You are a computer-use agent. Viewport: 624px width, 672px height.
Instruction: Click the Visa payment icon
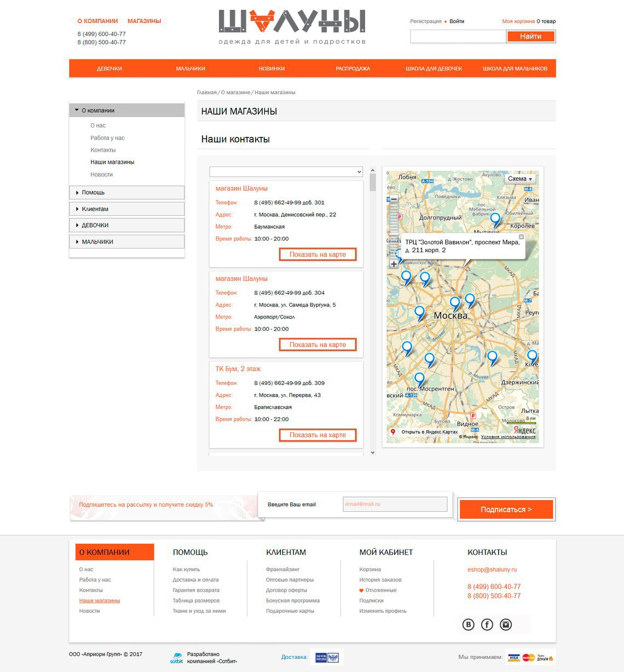coord(513,657)
